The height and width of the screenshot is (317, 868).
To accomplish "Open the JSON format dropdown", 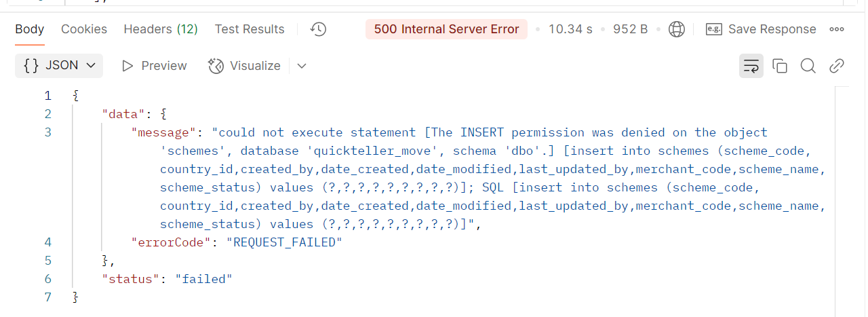I will point(59,66).
